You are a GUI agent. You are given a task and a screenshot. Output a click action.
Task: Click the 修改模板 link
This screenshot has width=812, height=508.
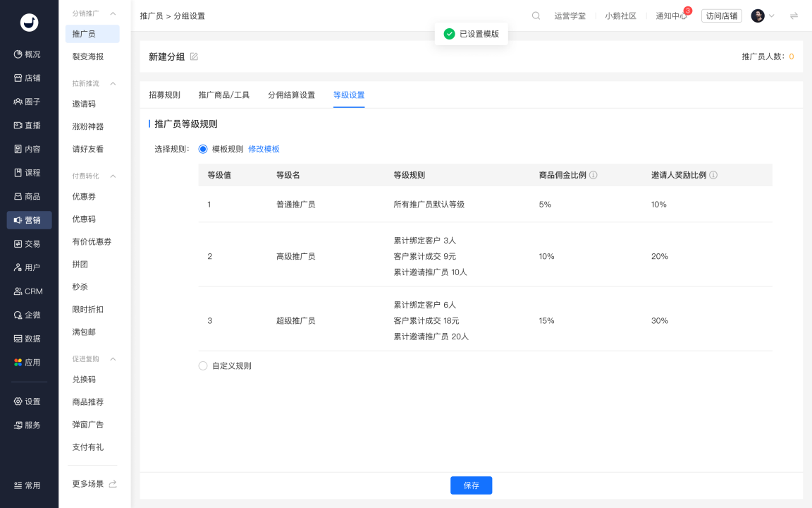pos(264,150)
